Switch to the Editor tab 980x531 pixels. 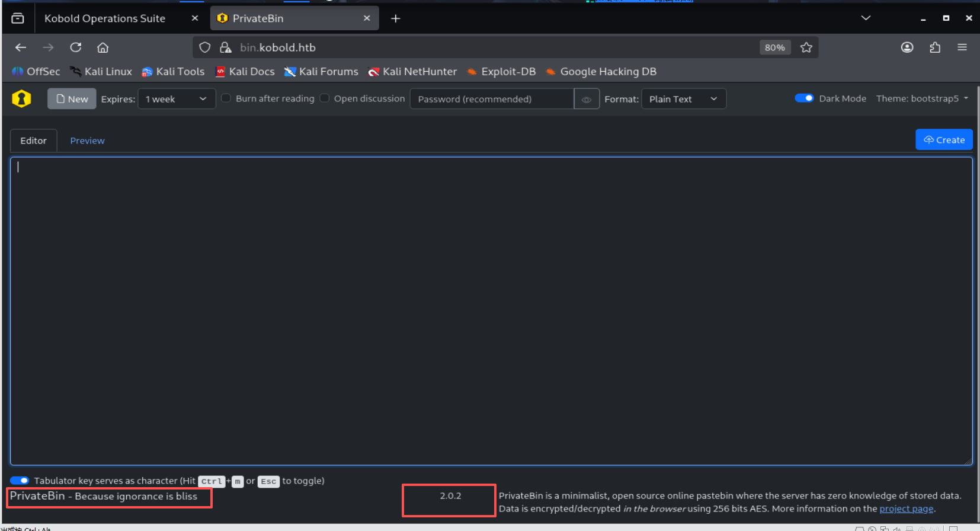click(x=34, y=140)
